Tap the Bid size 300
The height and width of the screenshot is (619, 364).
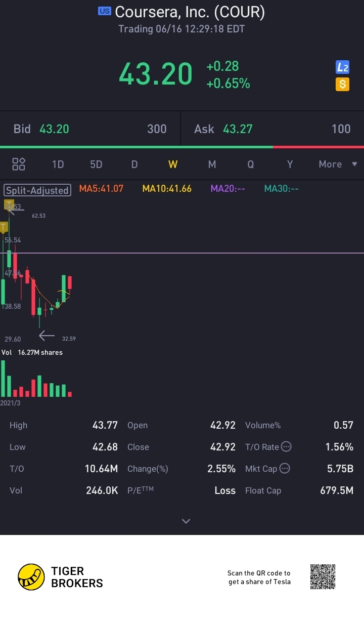157,129
